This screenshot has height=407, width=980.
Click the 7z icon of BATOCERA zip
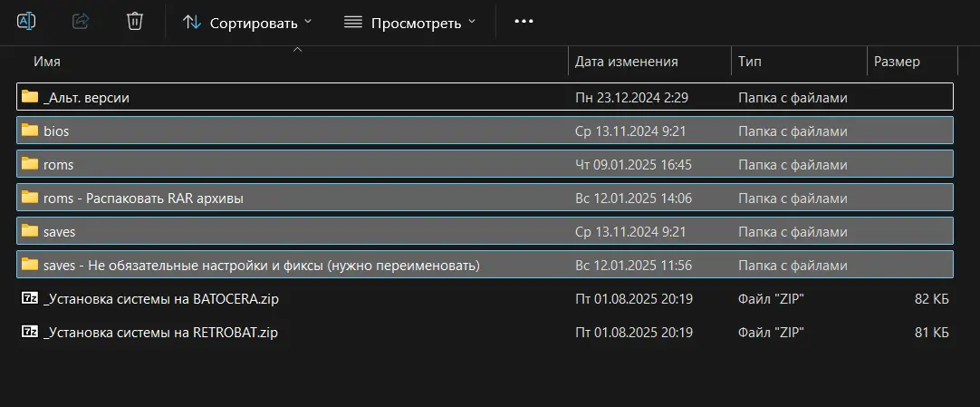[x=30, y=298]
